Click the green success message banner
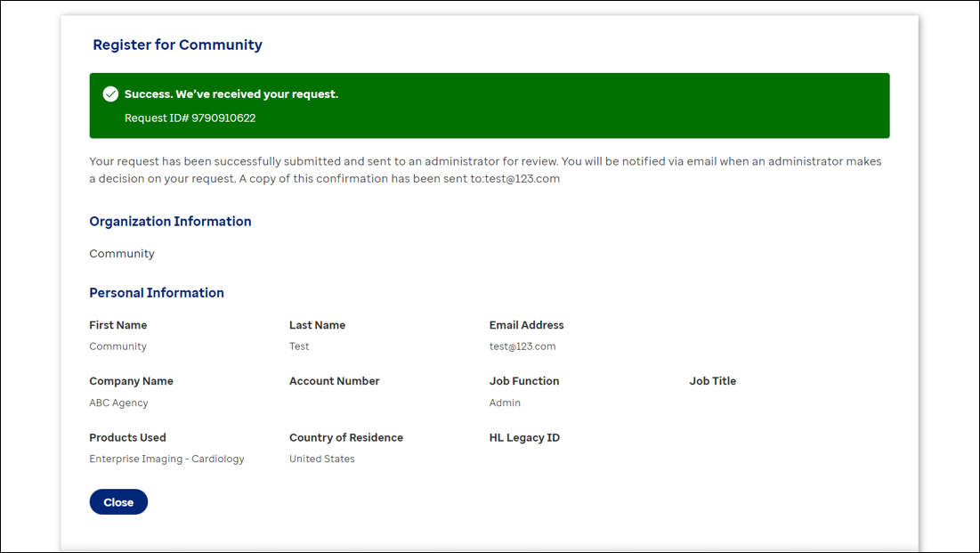 coord(490,105)
